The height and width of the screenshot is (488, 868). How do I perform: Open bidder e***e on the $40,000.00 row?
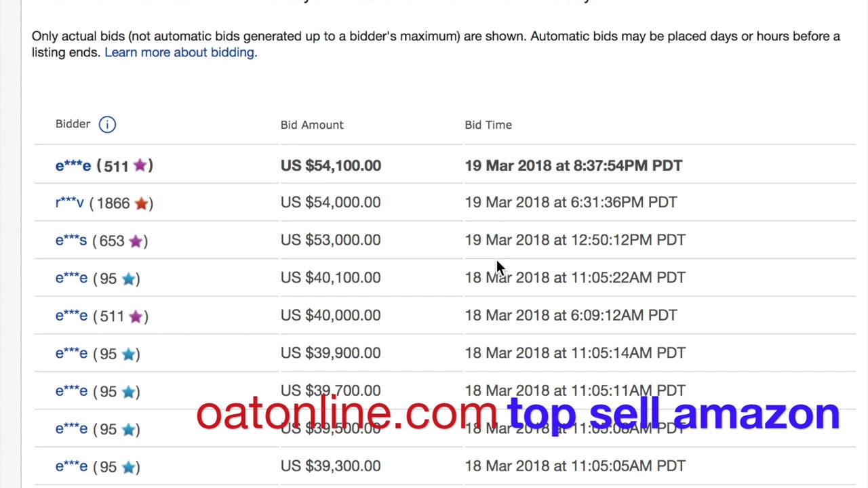pyautogui.click(x=71, y=315)
